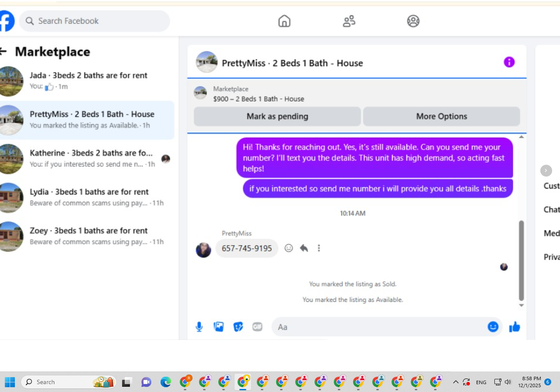The width and height of the screenshot is (560, 392).
Task: Open the sticker picker icon
Action: pos(238,327)
